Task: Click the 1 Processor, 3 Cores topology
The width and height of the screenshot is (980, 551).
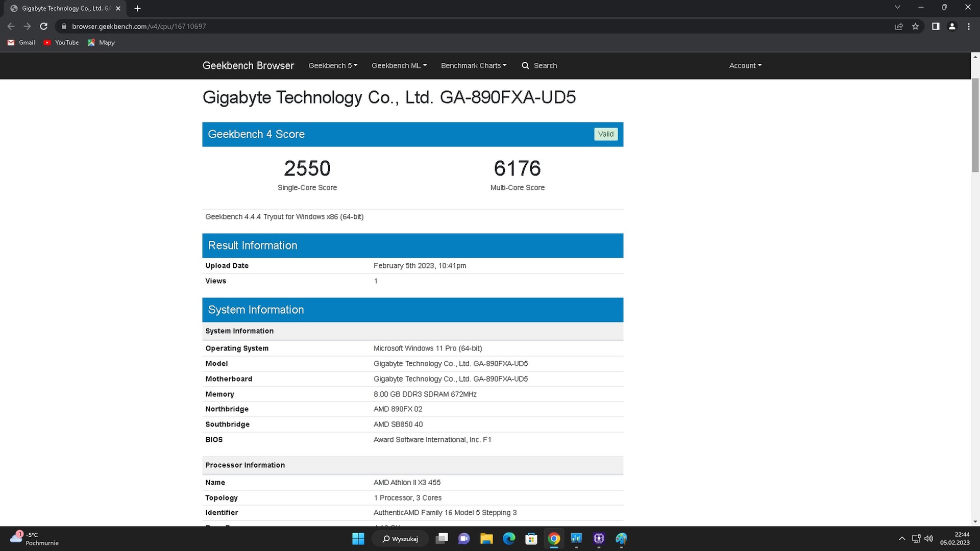Action: [x=408, y=498]
